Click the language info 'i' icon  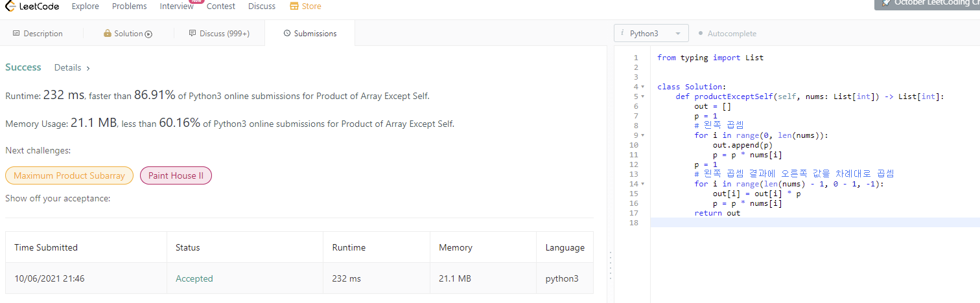pyautogui.click(x=622, y=34)
